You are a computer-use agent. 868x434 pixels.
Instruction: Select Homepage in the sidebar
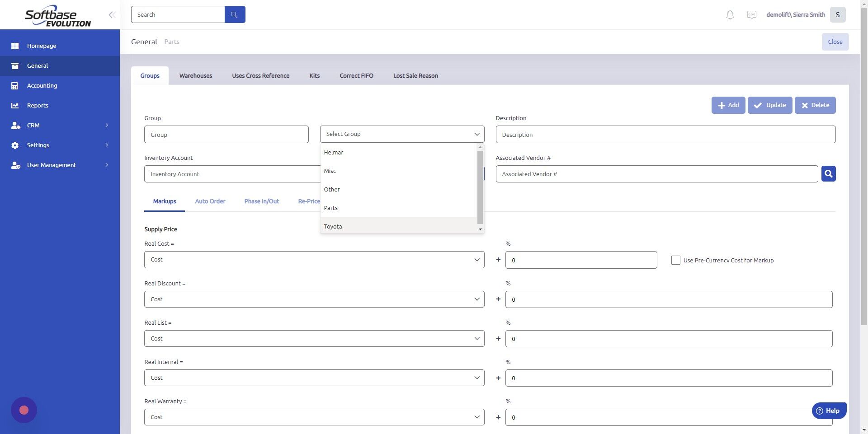pos(41,46)
